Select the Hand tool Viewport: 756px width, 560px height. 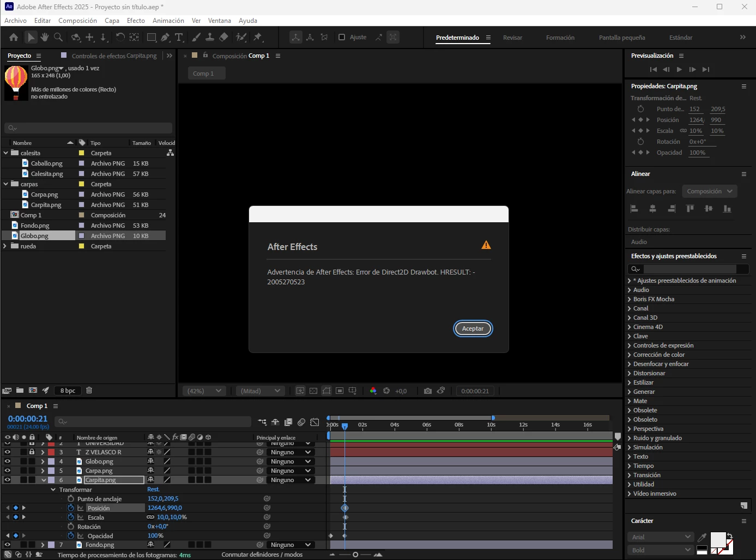click(x=44, y=37)
